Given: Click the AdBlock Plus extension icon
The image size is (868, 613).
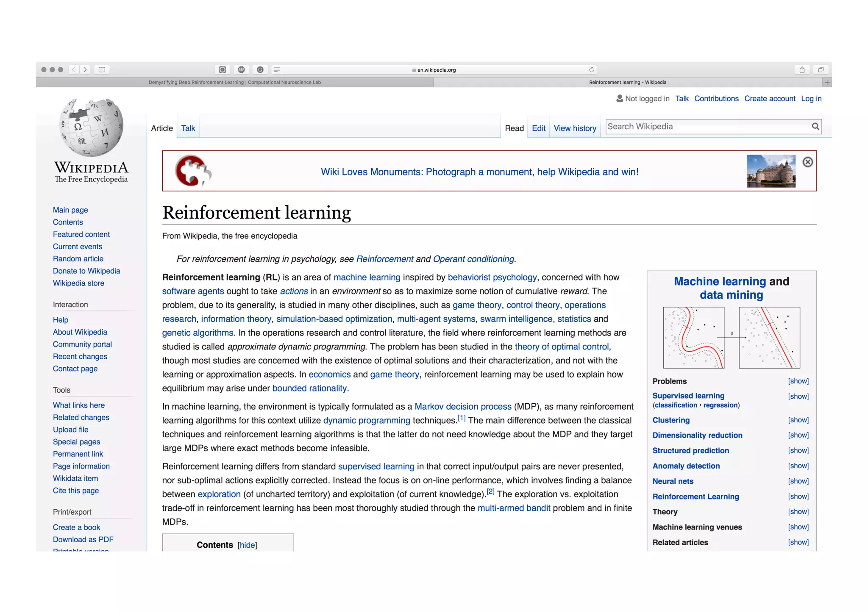Looking at the screenshot, I should 241,69.
